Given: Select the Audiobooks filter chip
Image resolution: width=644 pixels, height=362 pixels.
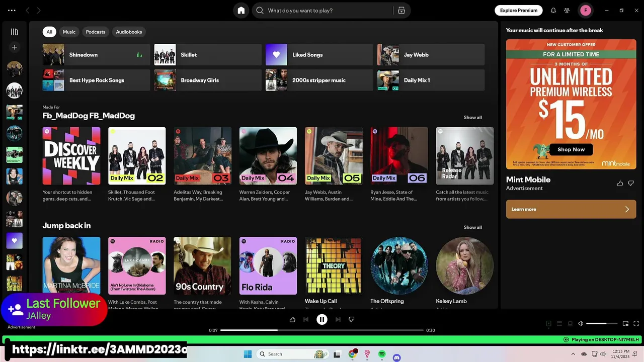Looking at the screenshot, I should tap(129, 32).
